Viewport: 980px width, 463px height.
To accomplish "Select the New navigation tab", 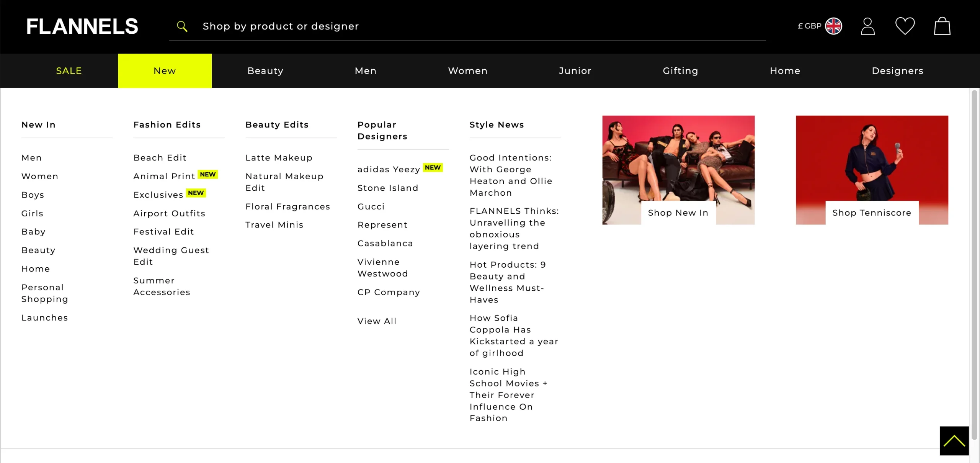I will point(165,71).
